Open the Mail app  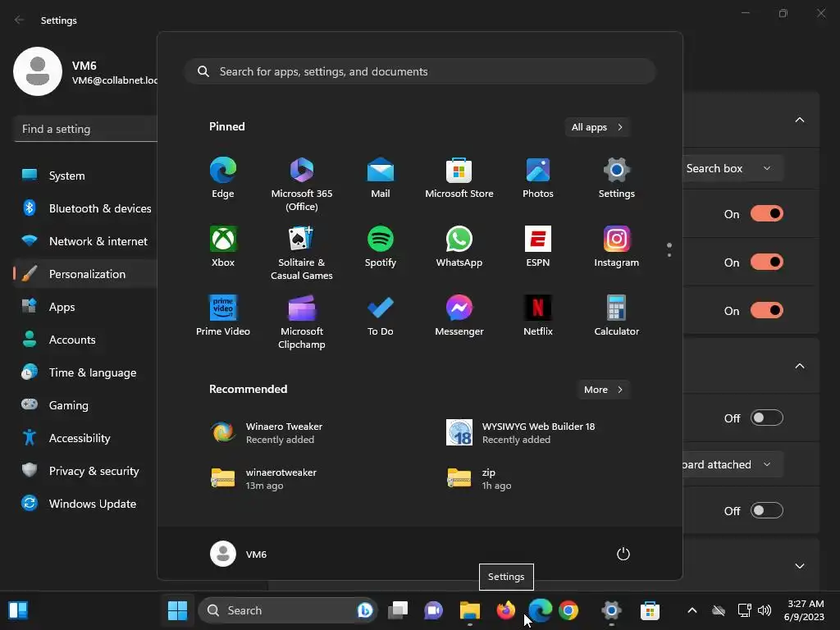tap(381, 179)
